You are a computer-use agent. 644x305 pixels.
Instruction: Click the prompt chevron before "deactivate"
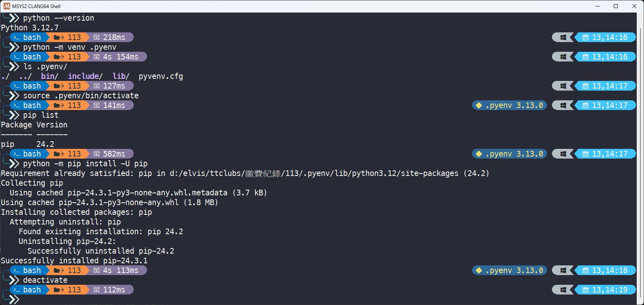[14, 280]
